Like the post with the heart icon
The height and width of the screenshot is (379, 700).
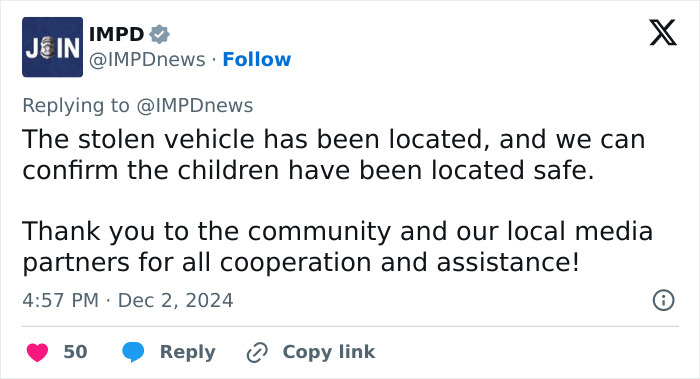pos(38,352)
